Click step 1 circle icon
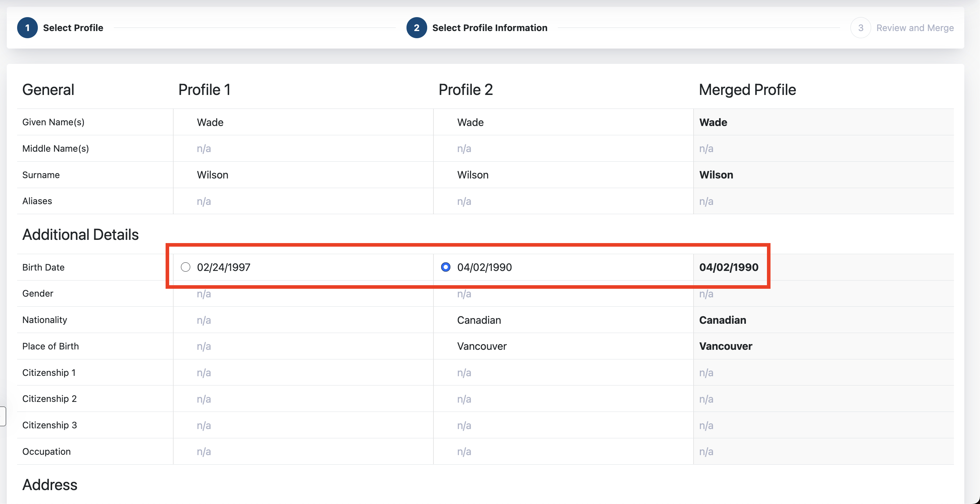 [x=27, y=28]
